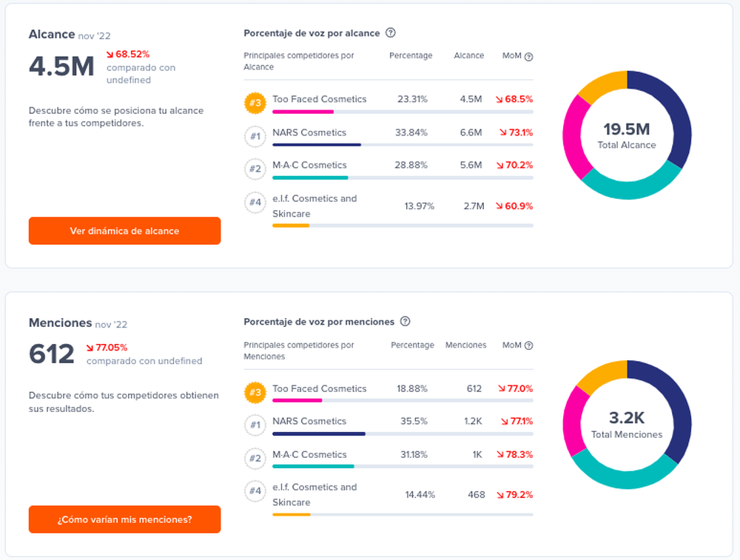
Task: Click Menciones column header
Action: click(x=465, y=345)
